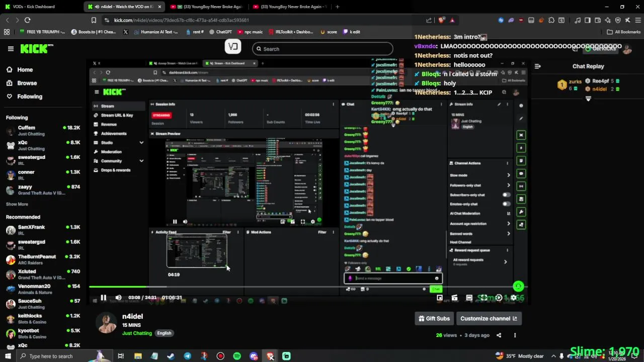Image resolution: width=644 pixels, height=362 pixels.
Task: Open Xcluted recommended channel
Action: pyautogui.click(x=43, y=275)
